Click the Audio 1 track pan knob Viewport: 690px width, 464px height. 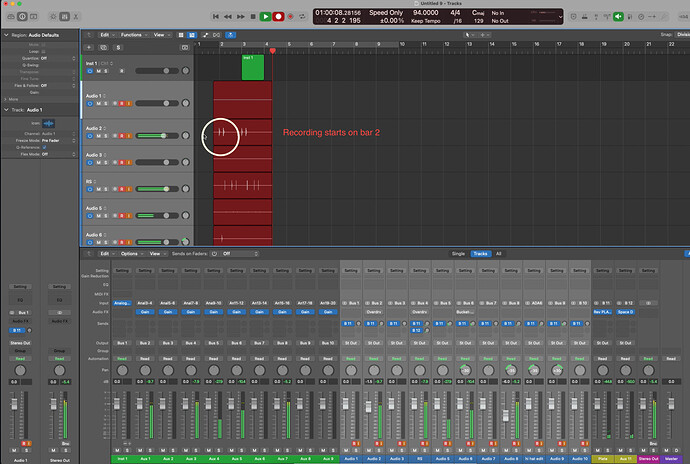tap(186, 103)
